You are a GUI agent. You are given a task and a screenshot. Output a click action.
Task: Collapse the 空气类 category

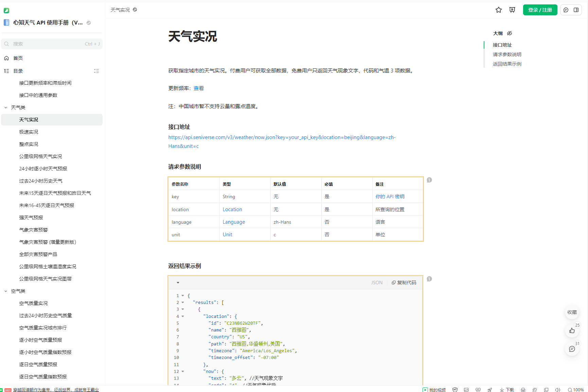(6, 291)
